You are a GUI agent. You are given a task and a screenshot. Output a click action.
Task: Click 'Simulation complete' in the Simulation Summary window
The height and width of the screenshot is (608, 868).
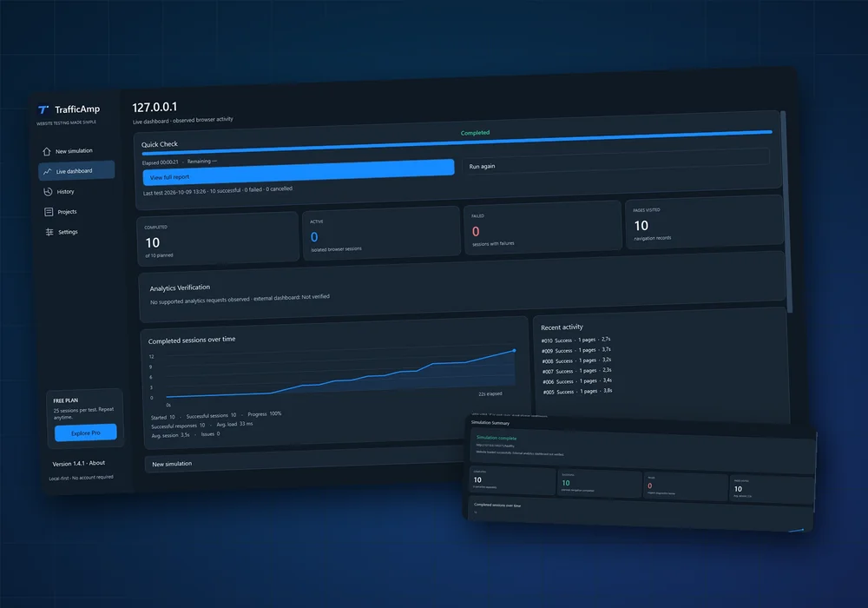tap(496, 438)
